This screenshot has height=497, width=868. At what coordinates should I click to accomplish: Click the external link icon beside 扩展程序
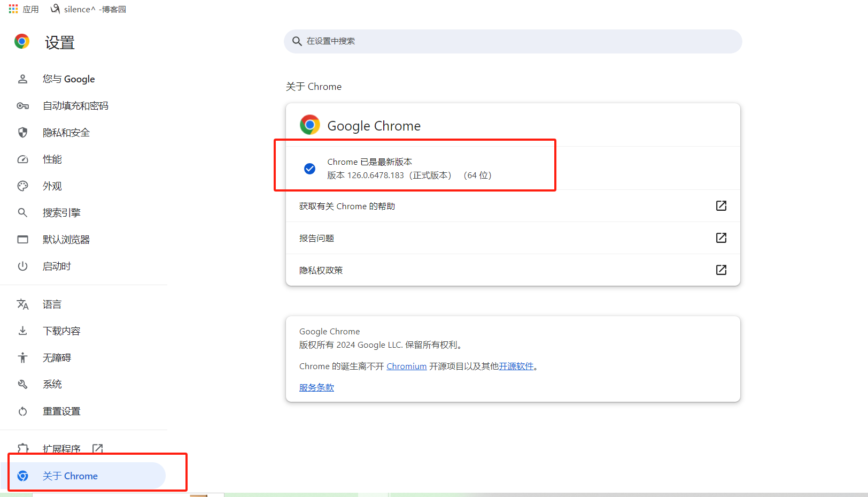pyautogui.click(x=97, y=449)
